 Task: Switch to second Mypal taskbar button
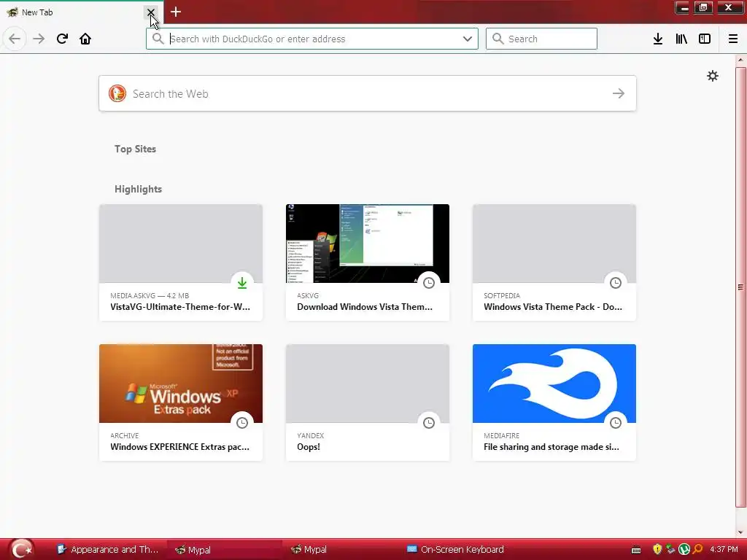point(340,550)
